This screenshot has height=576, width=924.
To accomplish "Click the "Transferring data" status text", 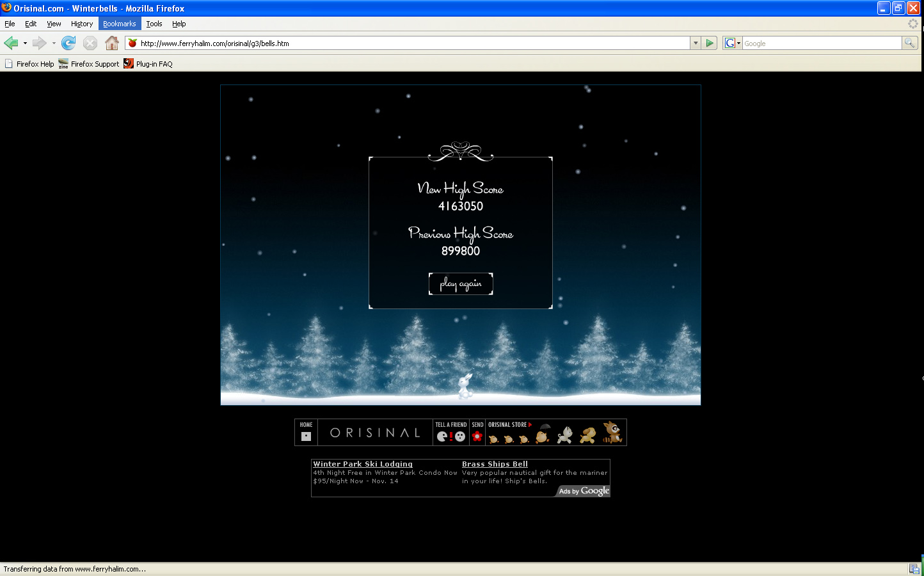I will click(x=75, y=569).
